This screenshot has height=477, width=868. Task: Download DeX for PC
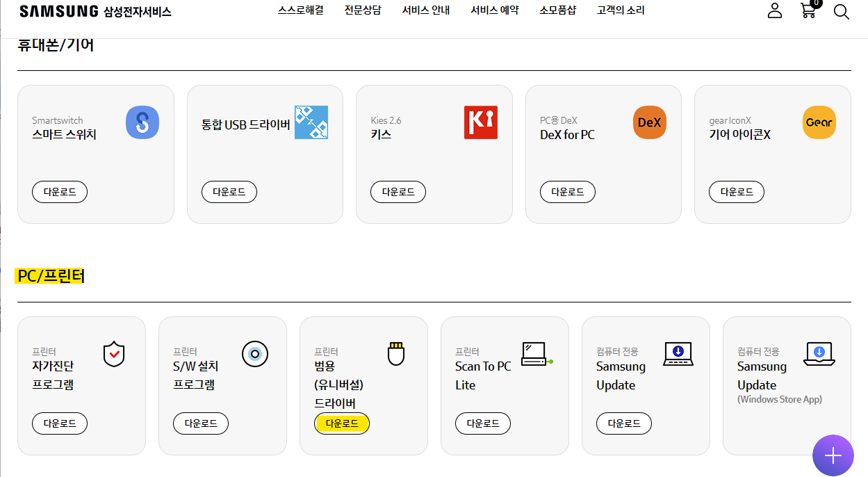(x=567, y=192)
